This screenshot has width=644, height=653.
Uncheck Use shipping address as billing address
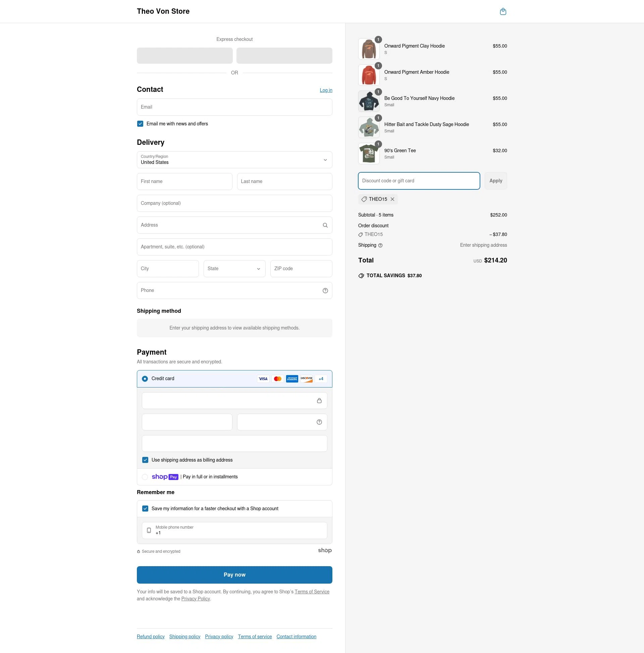pos(146,460)
